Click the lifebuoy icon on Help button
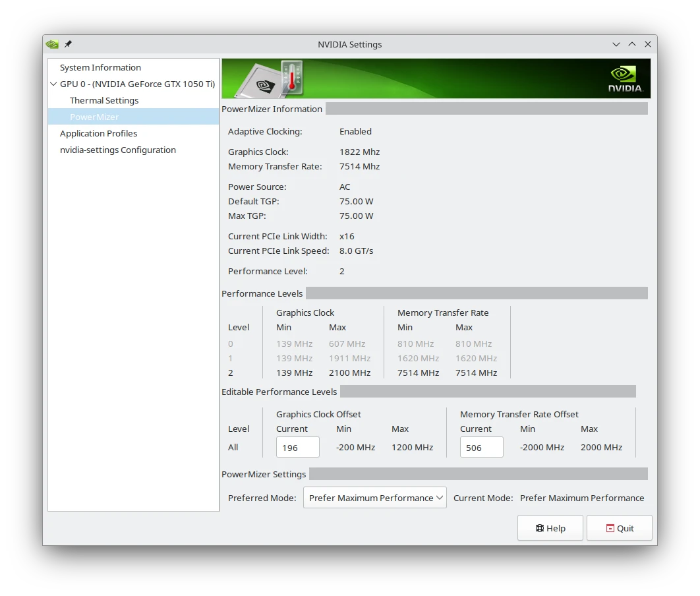The width and height of the screenshot is (700, 596). click(x=539, y=528)
